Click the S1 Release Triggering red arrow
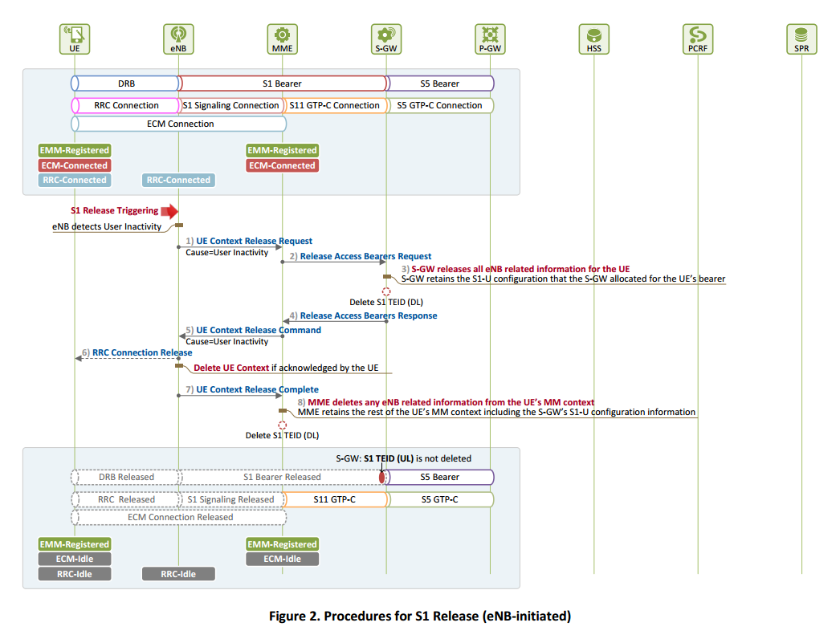Screen dimensions: 840x643 [x=168, y=212]
